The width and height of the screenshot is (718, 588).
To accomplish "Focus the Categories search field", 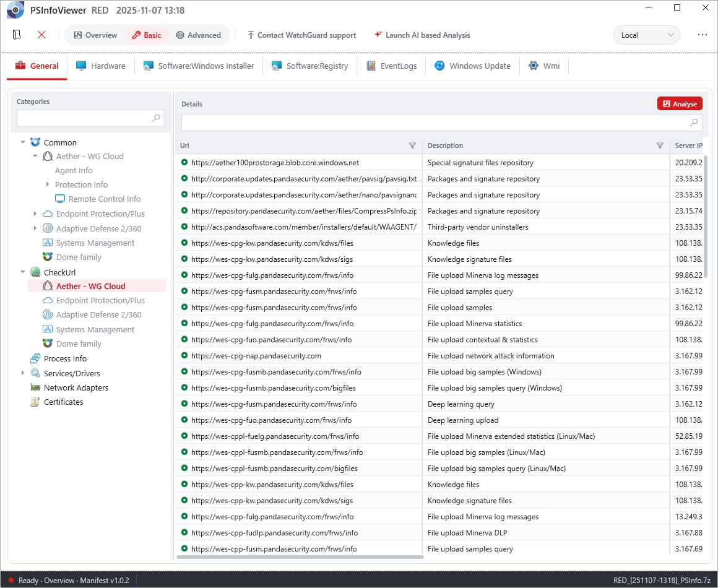I will [90, 118].
